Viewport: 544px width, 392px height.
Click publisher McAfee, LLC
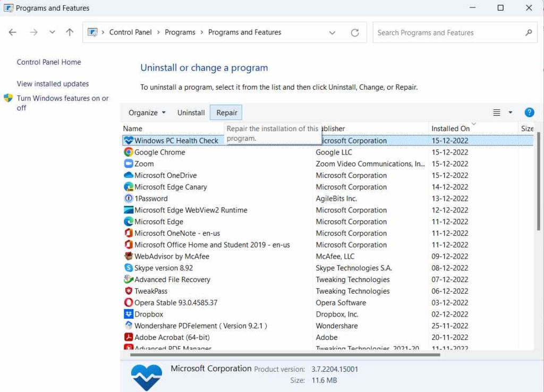[x=335, y=257]
